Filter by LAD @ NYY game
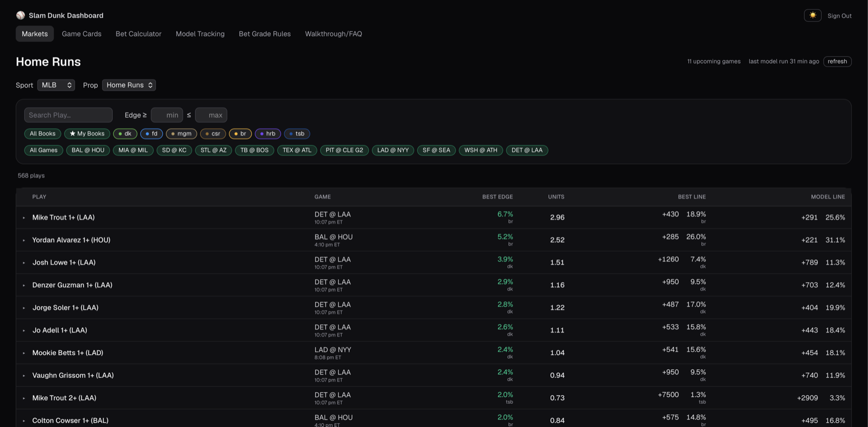The image size is (868, 427). click(393, 150)
